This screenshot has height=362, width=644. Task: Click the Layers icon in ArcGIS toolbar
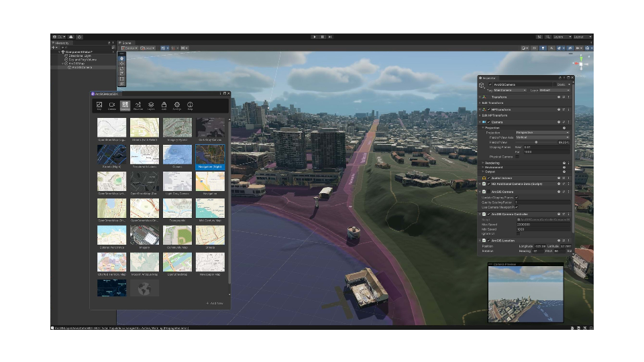151,106
